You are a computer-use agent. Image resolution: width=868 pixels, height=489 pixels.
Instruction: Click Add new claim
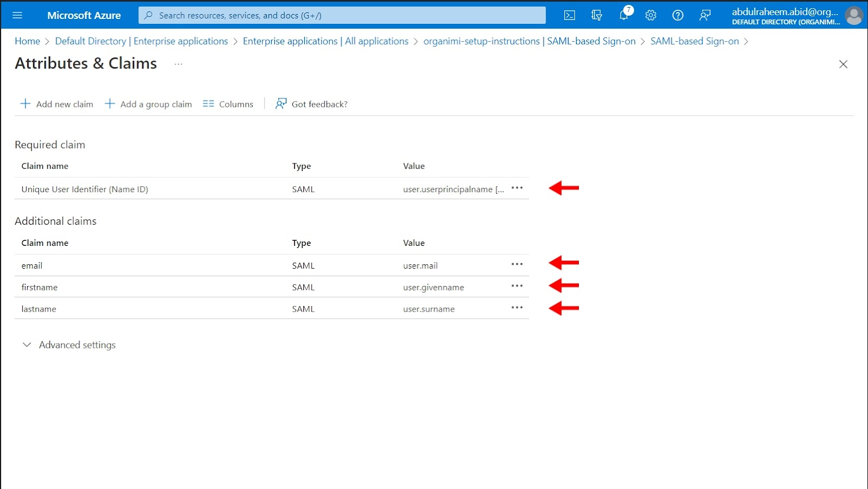point(57,104)
